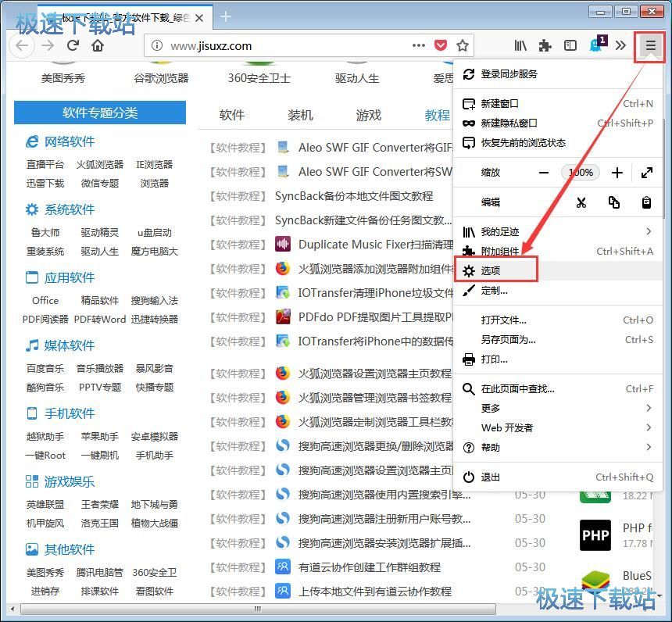Reload the current page
Image resolution: width=672 pixels, height=622 pixels.
pyautogui.click(x=73, y=45)
